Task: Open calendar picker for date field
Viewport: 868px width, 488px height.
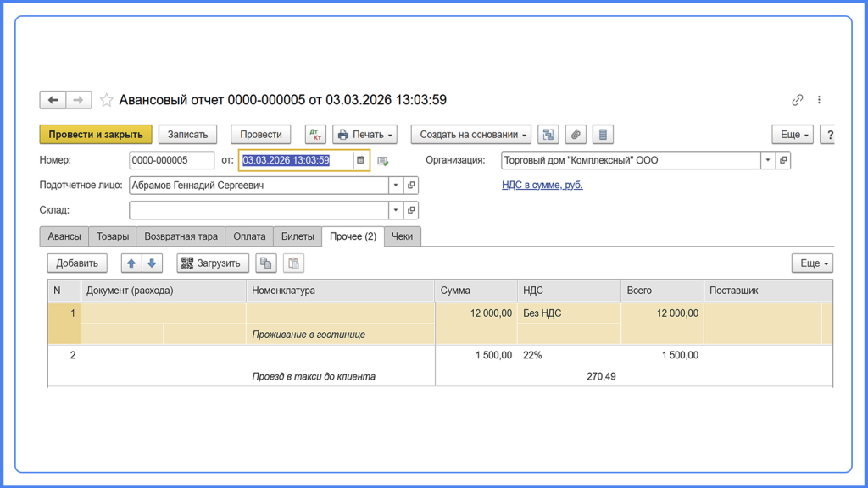Action: pos(360,160)
